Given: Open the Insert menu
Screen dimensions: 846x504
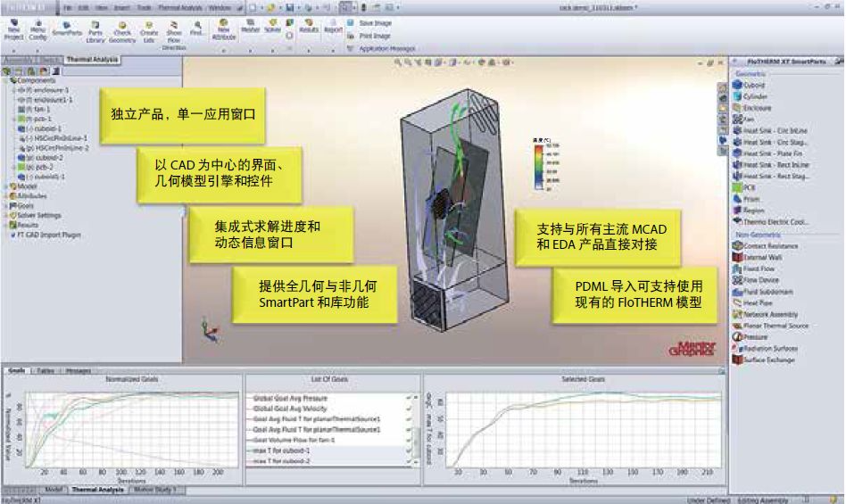Looking at the screenshot, I should [x=122, y=8].
